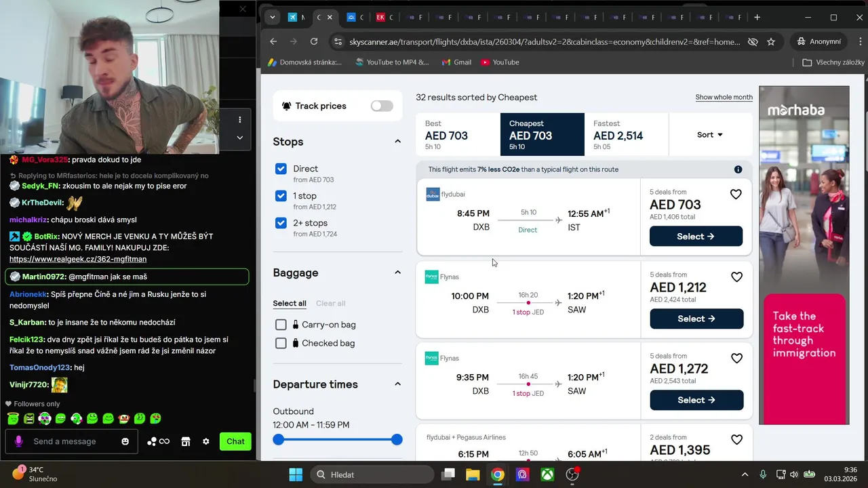Image resolution: width=868 pixels, height=488 pixels.
Task: Switch to the first browser tab
Action: [296, 17]
